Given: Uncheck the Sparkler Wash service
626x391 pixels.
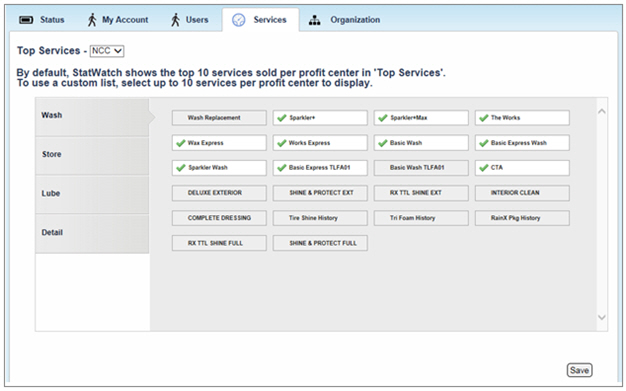Looking at the screenshot, I should click(x=219, y=168).
